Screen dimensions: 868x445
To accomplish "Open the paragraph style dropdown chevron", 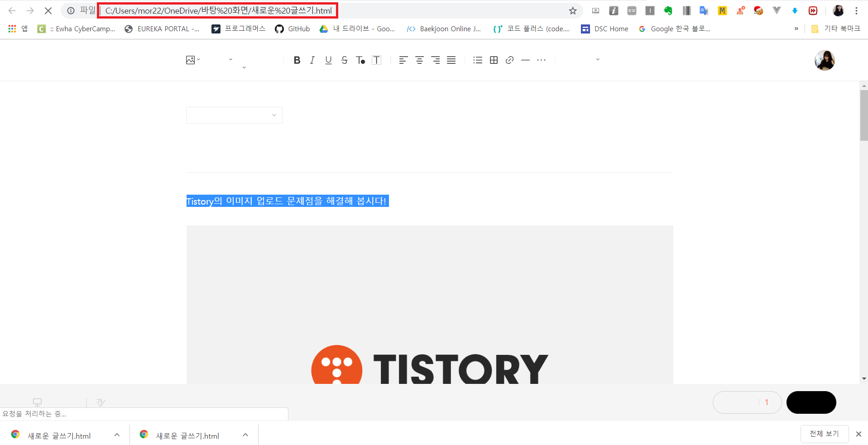I will tap(230, 59).
